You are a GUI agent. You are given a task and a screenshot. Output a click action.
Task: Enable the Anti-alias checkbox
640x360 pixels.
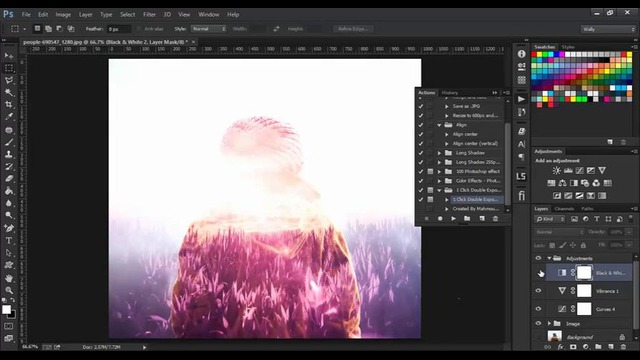pos(139,29)
